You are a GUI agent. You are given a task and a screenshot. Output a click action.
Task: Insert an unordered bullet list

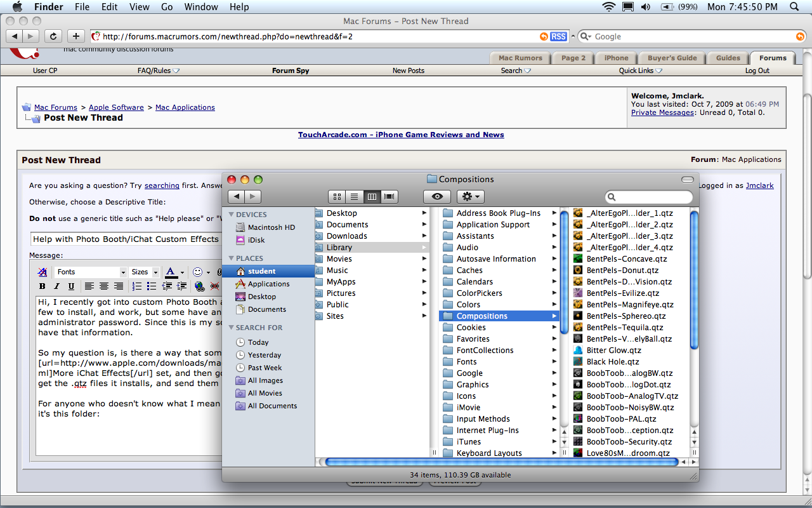pyautogui.click(x=151, y=286)
